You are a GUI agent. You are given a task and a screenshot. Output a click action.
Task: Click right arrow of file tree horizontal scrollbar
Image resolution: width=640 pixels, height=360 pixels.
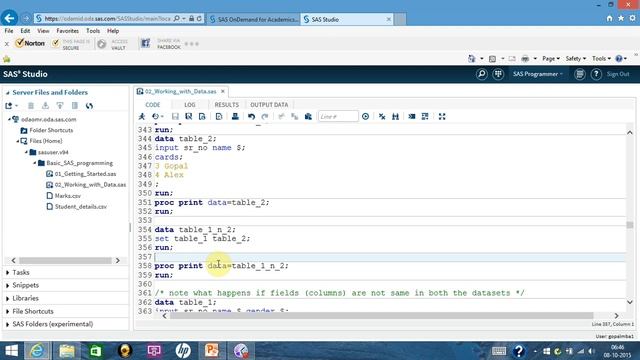pos(118,260)
